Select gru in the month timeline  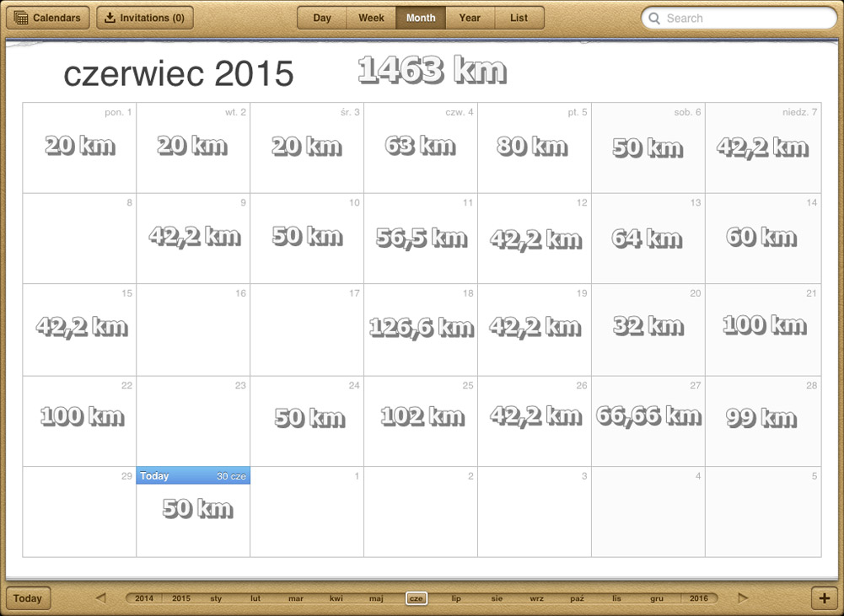(657, 598)
